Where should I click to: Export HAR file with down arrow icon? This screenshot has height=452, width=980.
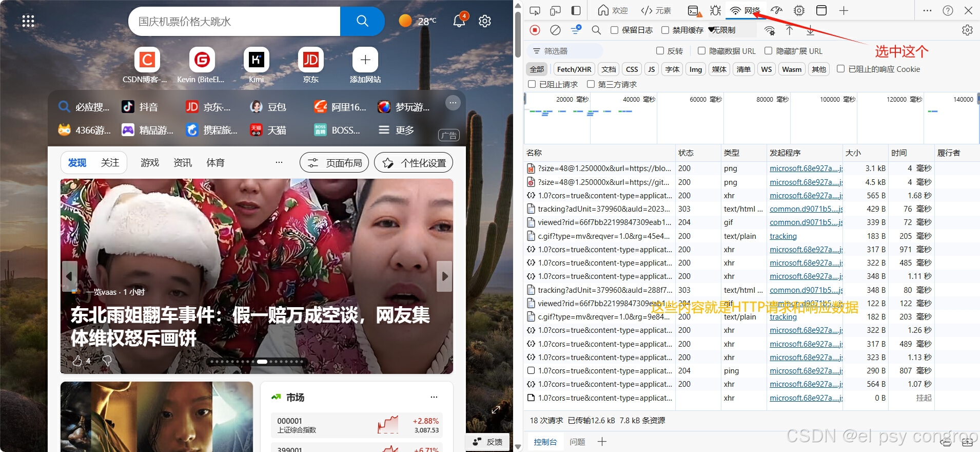coord(810,30)
